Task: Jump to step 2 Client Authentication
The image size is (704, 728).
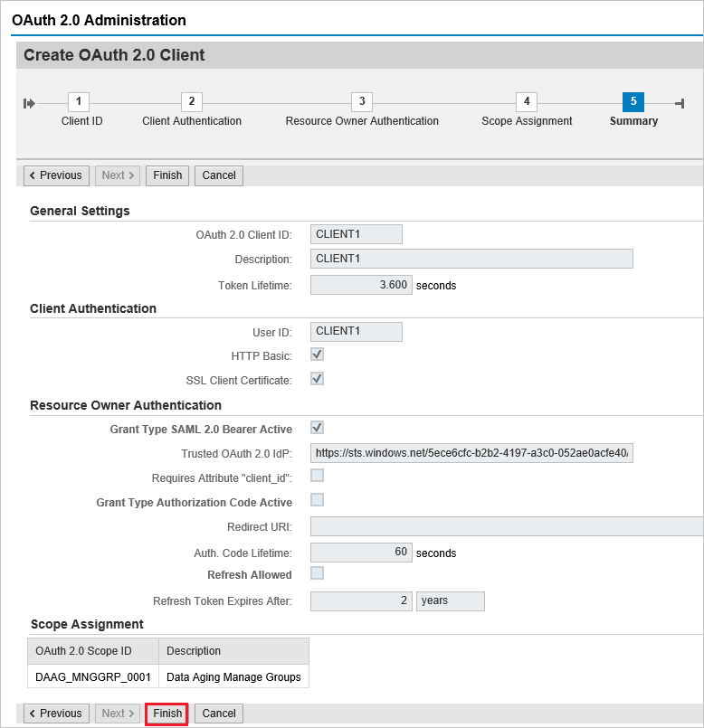Action: pyautogui.click(x=191, y=102)
